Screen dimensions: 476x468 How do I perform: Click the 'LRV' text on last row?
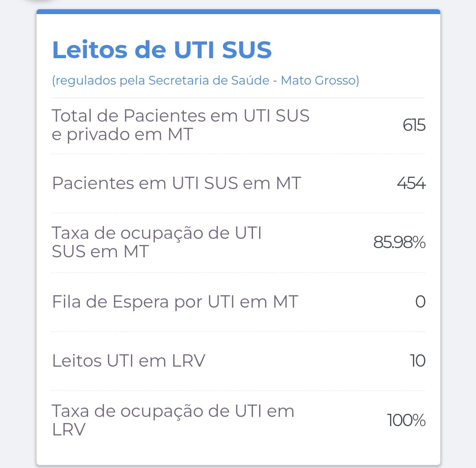click(x=69, y=430)
